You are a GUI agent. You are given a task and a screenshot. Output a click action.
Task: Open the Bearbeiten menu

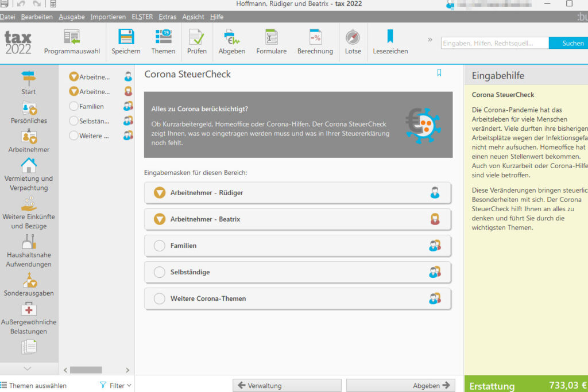pyautogui.click(x=37, y=17)
